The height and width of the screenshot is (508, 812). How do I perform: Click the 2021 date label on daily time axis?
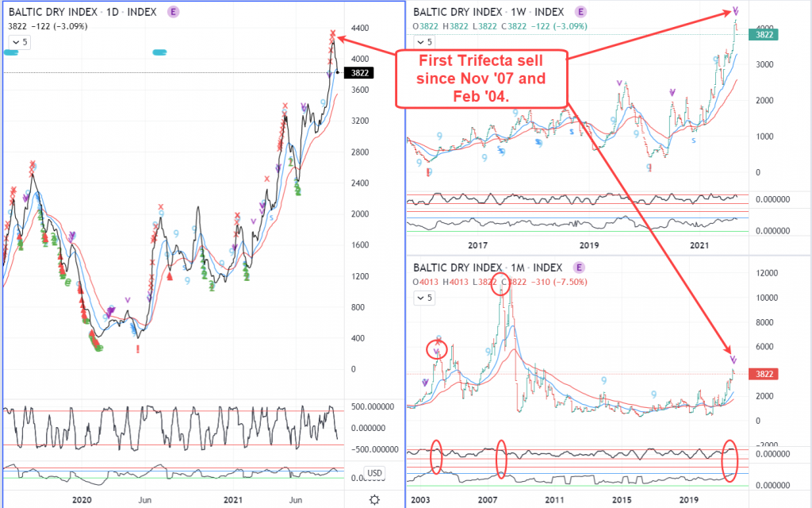click(233, 500)
